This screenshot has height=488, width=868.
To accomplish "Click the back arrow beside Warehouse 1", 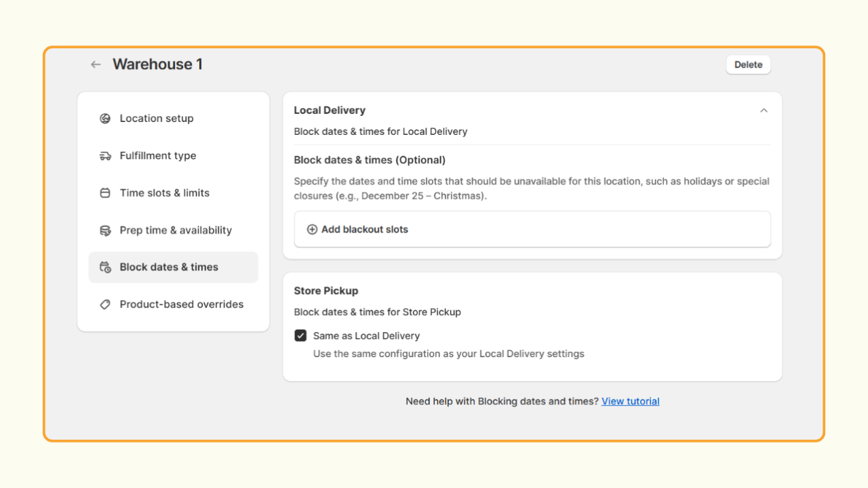I will click(96, 64).
